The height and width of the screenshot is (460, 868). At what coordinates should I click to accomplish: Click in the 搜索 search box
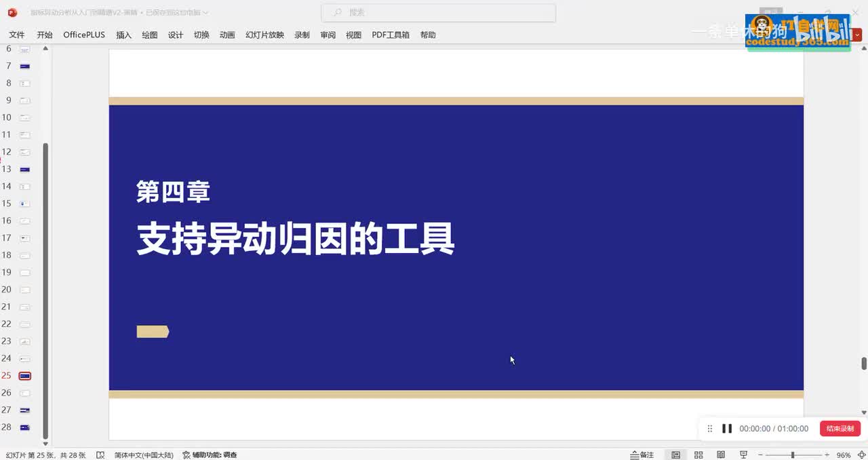click(x=438, y=12)
